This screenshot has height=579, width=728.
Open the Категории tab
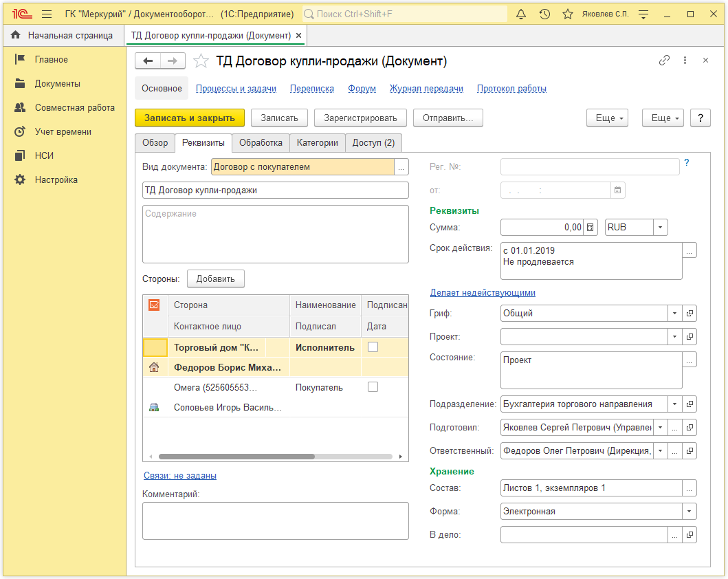click(317, 143)
